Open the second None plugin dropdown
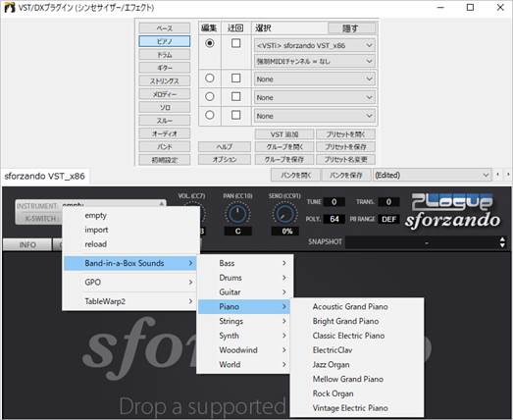513x420 pixels. click(x=315, y=97)
